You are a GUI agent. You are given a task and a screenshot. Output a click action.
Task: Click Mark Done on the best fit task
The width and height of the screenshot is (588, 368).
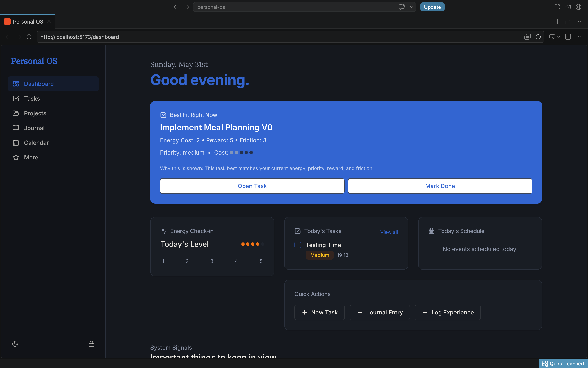point(440,186)
